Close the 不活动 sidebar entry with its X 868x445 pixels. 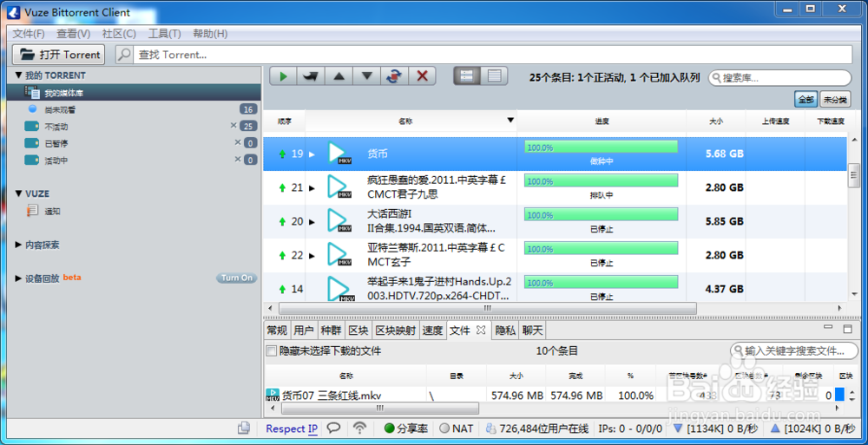[233, 126]
